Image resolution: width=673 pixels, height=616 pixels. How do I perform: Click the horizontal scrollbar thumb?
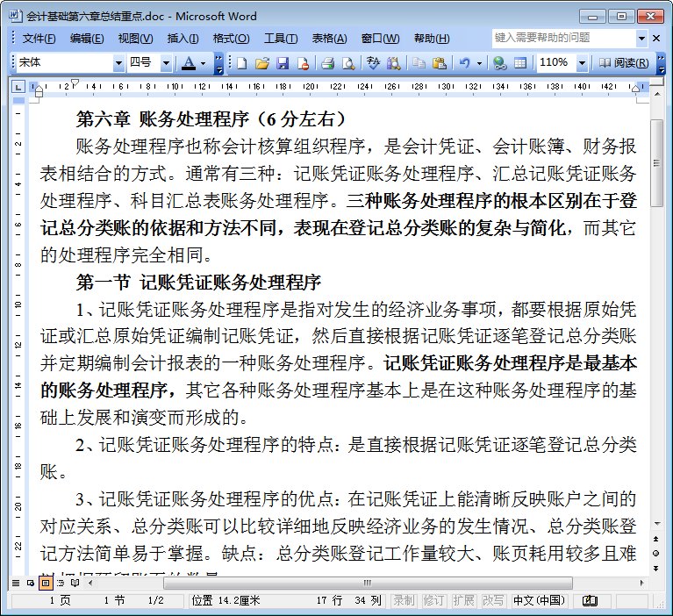pos(368,583)
